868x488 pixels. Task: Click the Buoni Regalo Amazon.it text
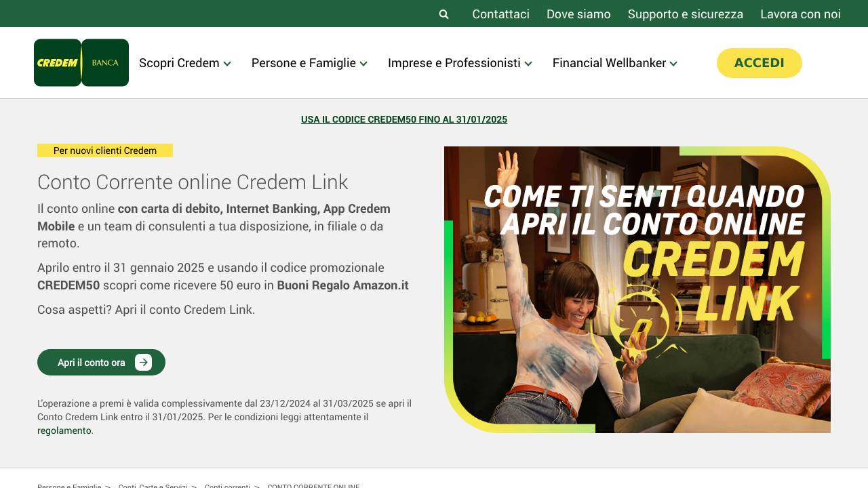click(x=342, y=285)
